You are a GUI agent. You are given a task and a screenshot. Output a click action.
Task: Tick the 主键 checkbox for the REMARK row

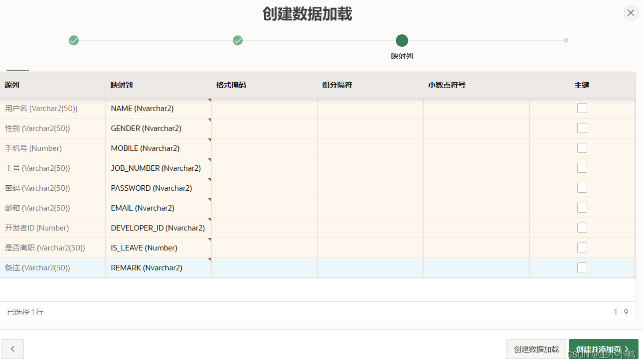tap(582, 267)
